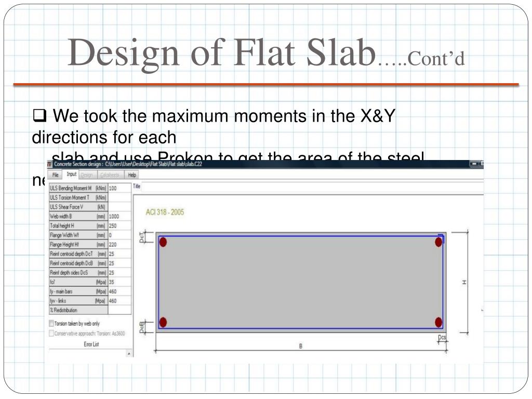532x399 pixels.
Task: Switch to the Input tab
Action: click(71, 175)
